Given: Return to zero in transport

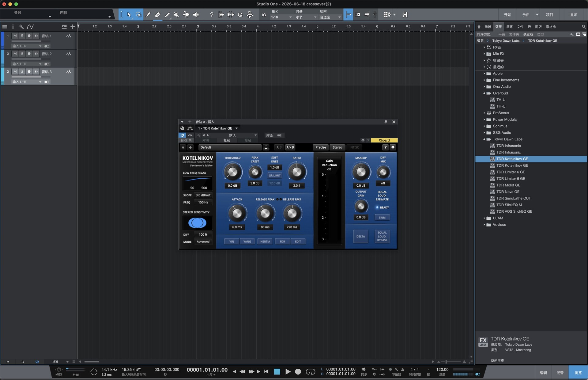Looking at the screenshot, I should coord(266,372).
